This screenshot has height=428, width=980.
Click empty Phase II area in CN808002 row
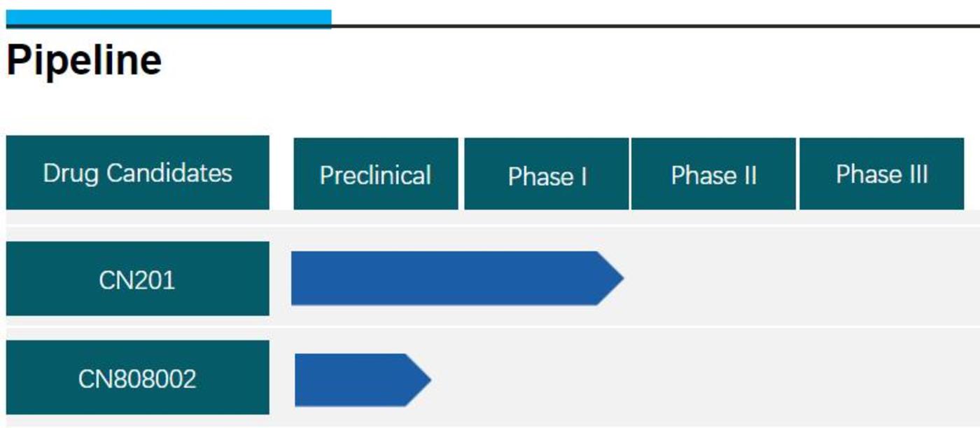coord(713,380)
